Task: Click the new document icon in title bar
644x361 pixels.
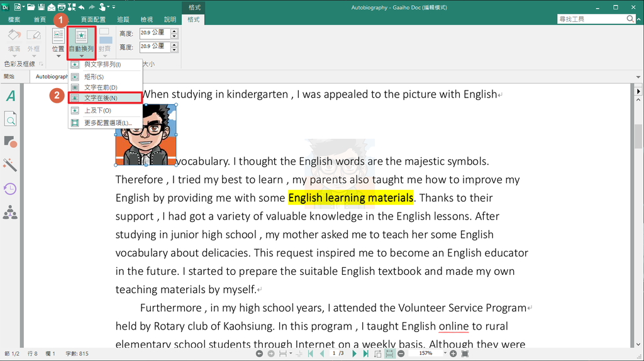Action: click(x=17, y=7)
